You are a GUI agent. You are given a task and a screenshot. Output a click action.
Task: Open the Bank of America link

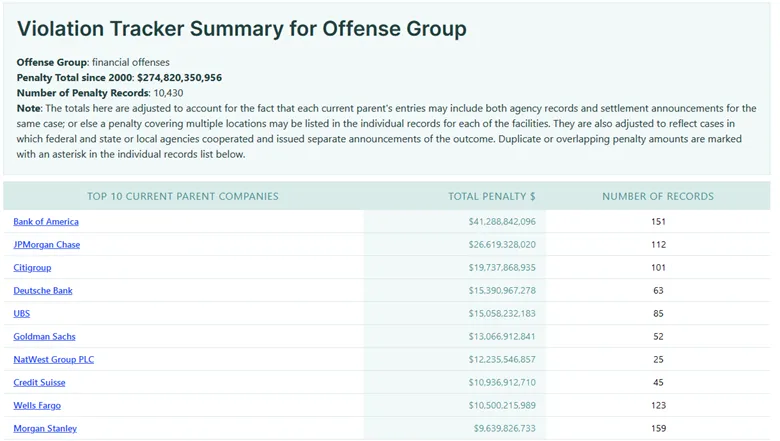pyautogui.click(x=46, y=222)
